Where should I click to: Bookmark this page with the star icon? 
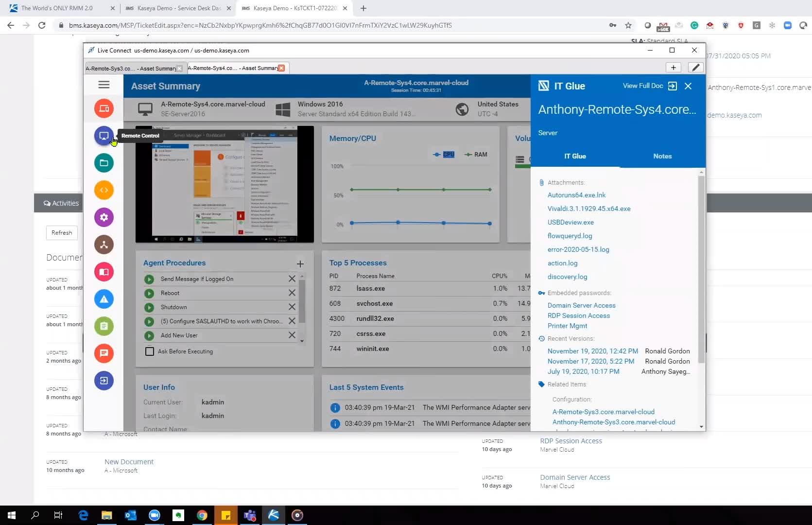pyautogui.click(x=628, y=25)
